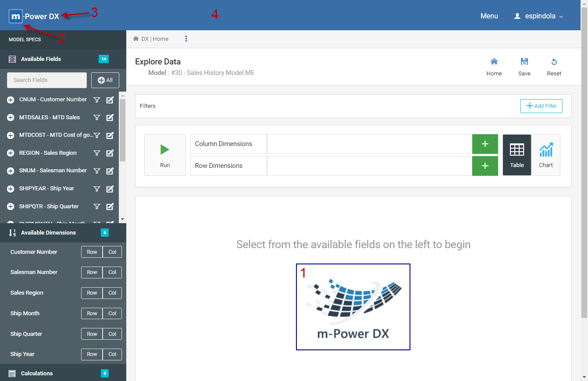Switch to Chart view
The height and width of the screenshot is (381, 588).
(546, 155)
